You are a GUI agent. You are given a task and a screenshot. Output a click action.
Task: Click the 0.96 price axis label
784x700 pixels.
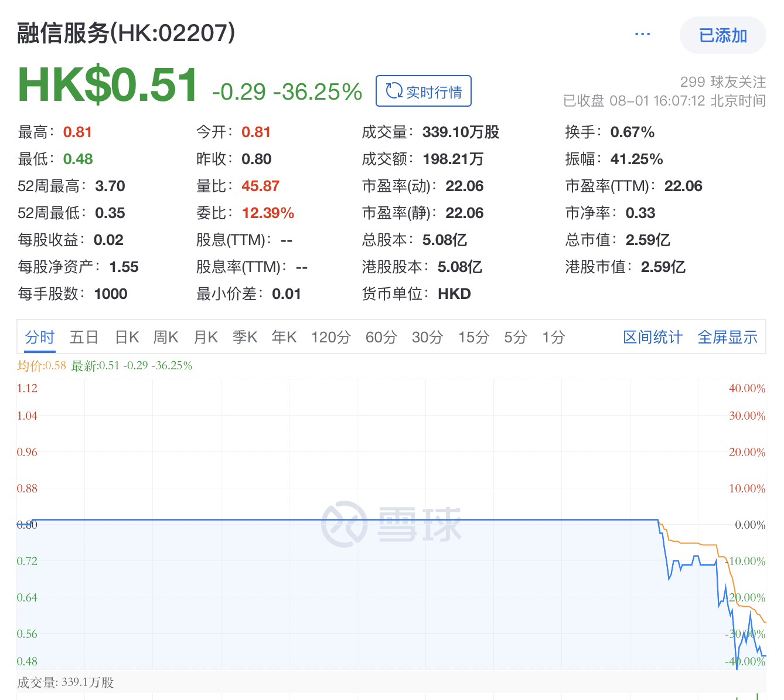[x=27, y=452]
